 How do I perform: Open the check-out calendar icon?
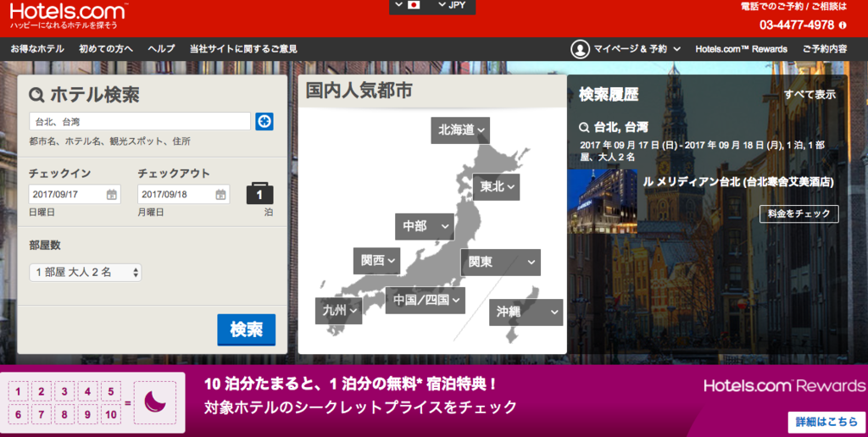(x=220, y=194)
